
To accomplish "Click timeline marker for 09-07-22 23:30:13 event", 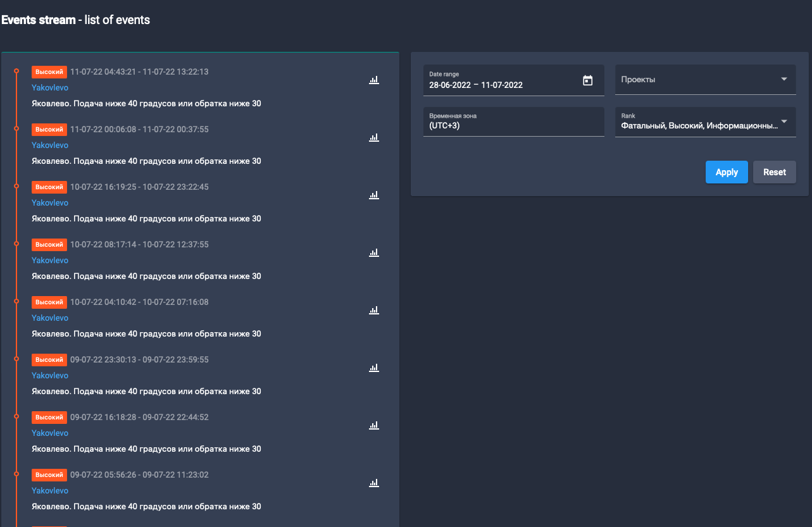I will pos(16,359).
